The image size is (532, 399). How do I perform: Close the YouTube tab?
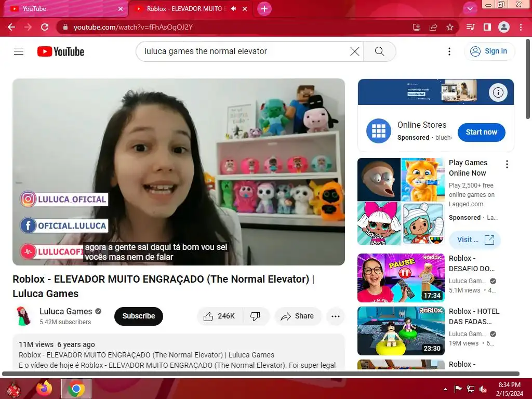[x=121, y=9]
